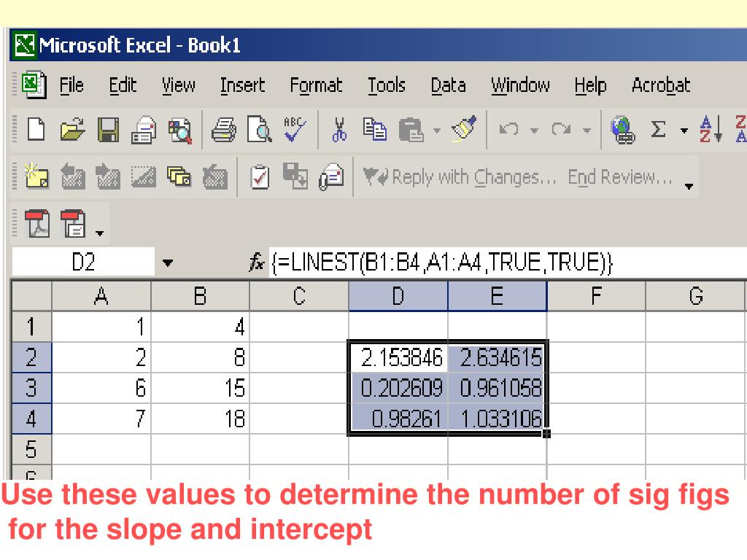Copy selection with the Copy icon

click(375, 130)
